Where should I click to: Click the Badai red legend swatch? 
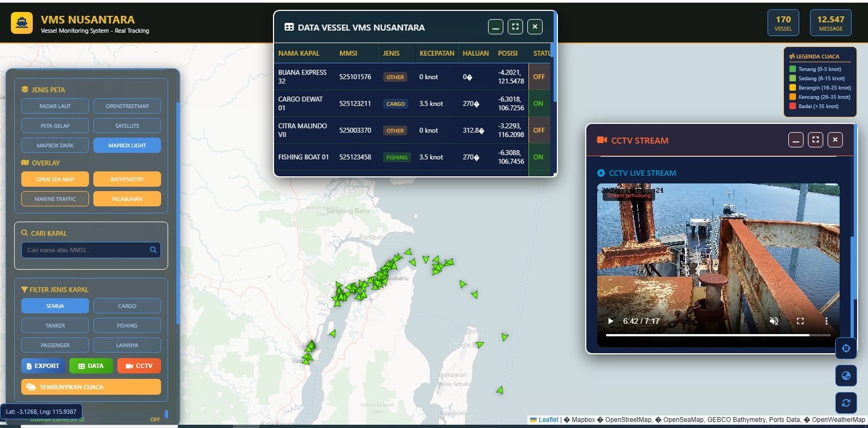[793, 106]
